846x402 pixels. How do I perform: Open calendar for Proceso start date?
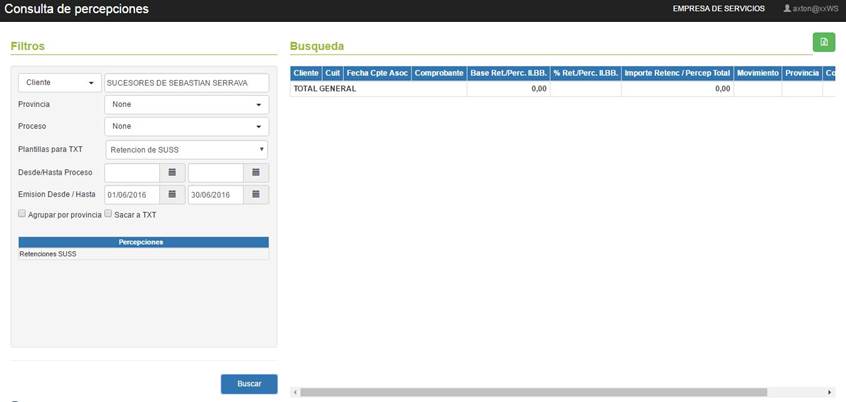(172, 172)
